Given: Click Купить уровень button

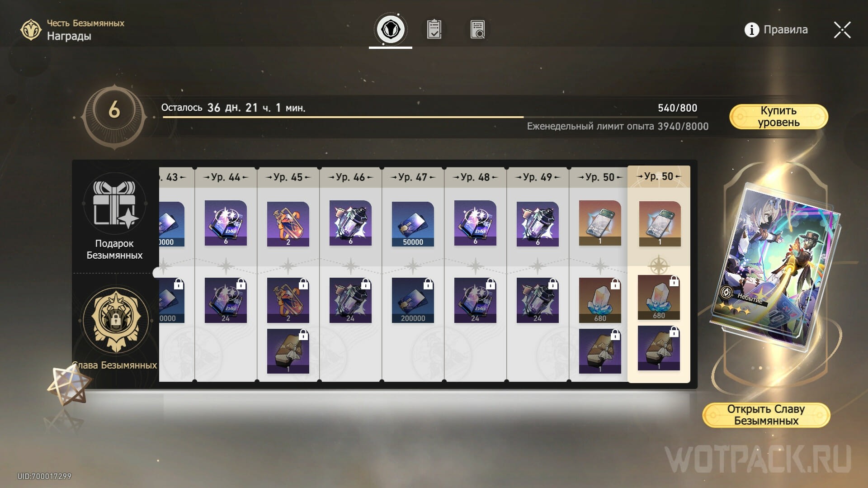Looking at the screenshot, I should 778,117.
